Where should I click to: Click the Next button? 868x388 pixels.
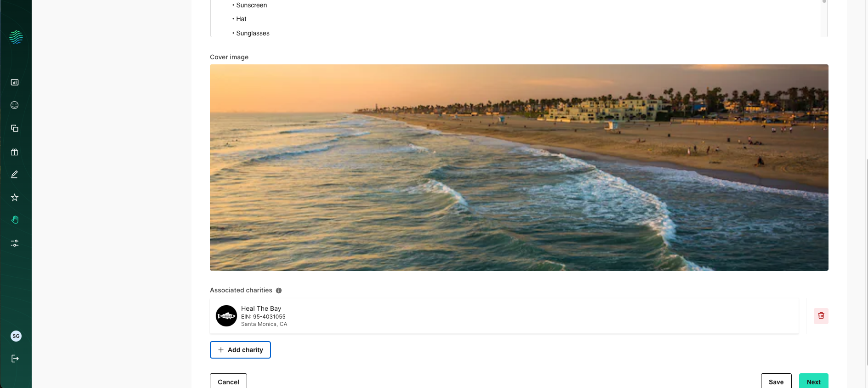click(814, 382)
